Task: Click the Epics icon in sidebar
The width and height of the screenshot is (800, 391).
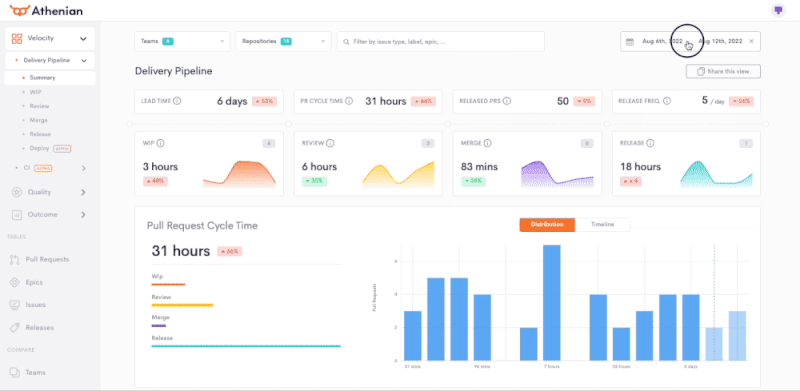Action: point(14,282)
